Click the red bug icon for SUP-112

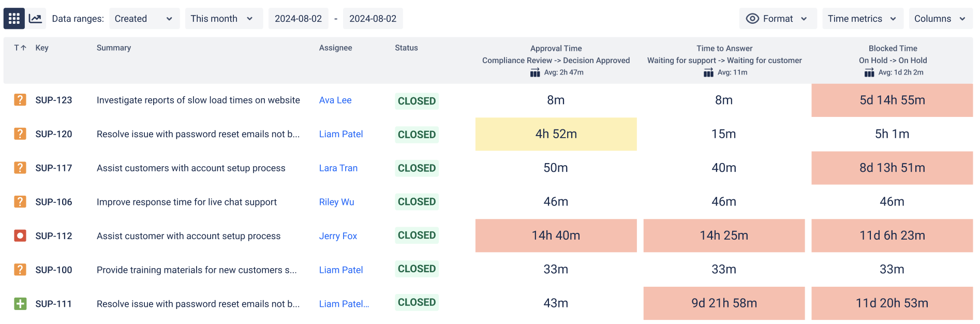click(x=20, y=236)
